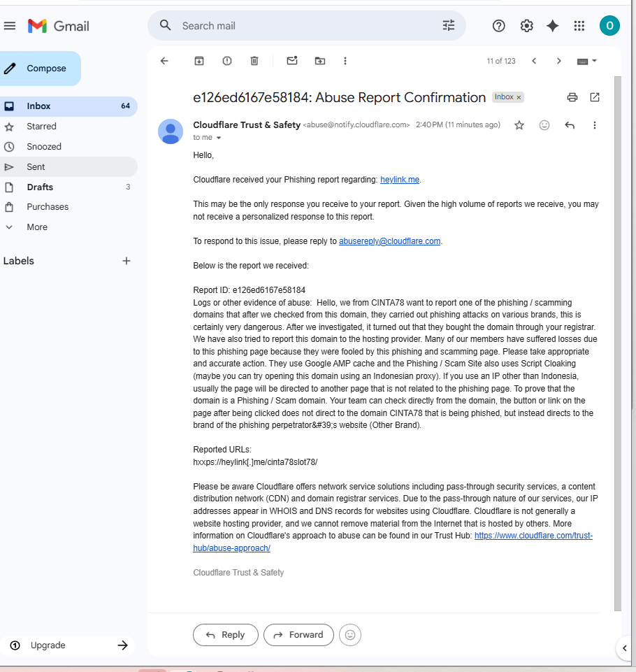
Task: Open the heylink.me link
Action: click(x=400, y=180)
